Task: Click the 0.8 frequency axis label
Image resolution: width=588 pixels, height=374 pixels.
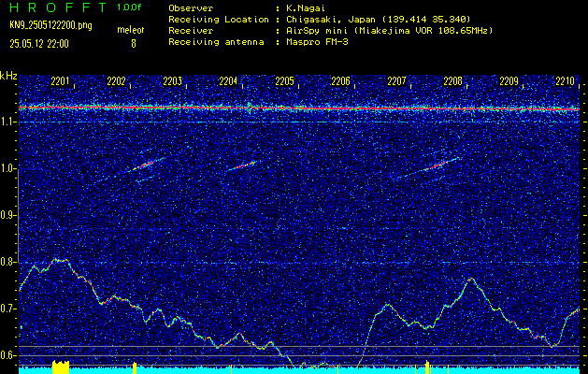Action: 7,262
